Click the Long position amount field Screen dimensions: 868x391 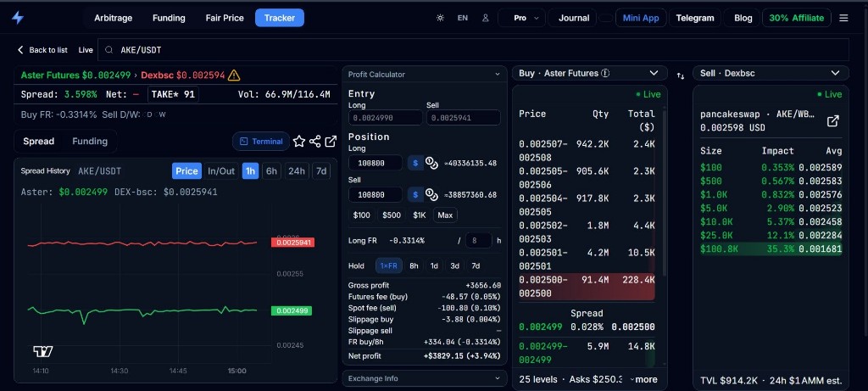coord(376,163)
